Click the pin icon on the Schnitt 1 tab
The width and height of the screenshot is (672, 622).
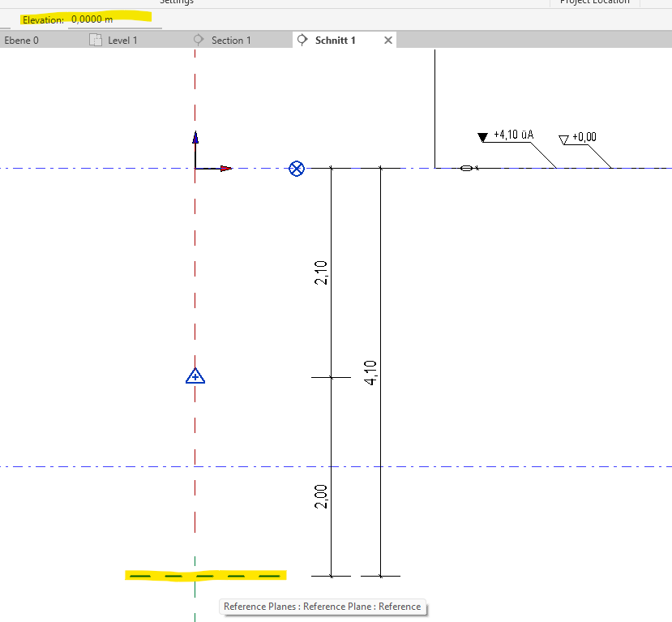click(x=303, y=39)
